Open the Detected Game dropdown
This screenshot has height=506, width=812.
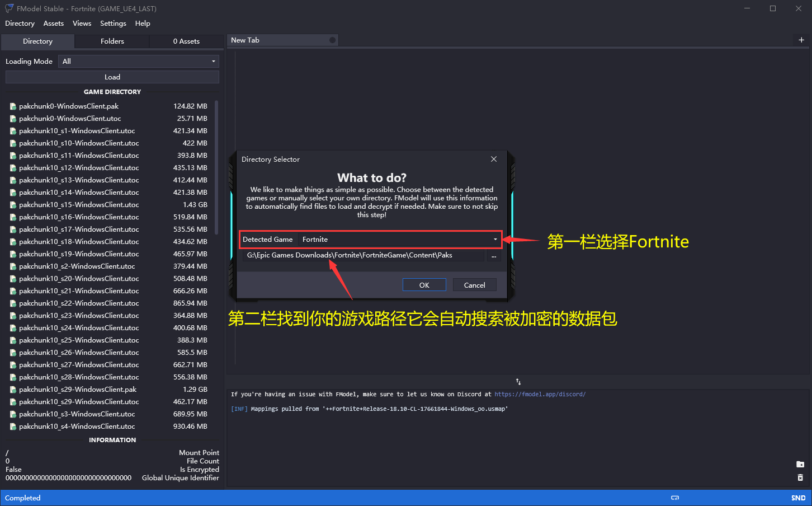(399, 240)
